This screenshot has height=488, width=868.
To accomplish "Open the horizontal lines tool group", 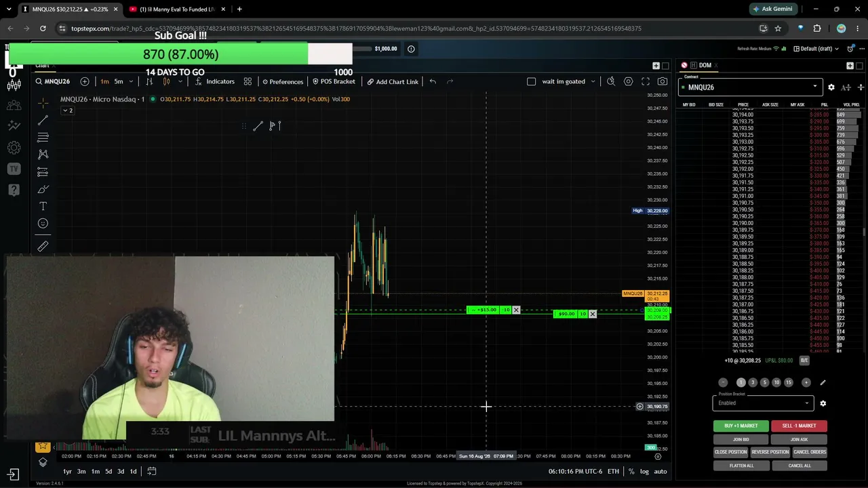I will [43, 138].
